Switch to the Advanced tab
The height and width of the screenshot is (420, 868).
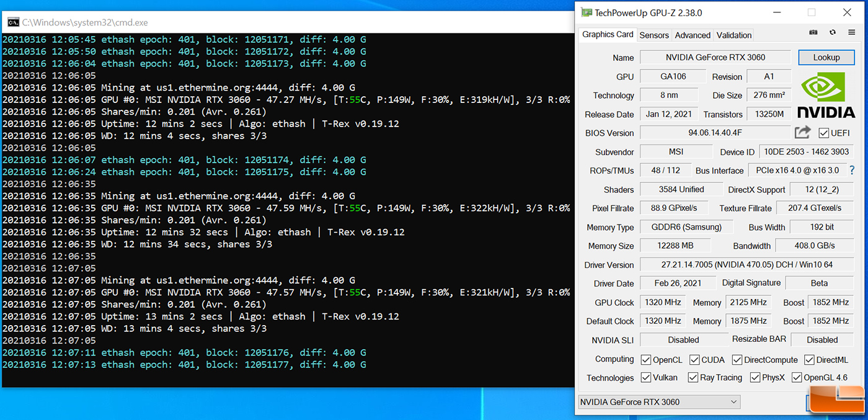[693, 35]
